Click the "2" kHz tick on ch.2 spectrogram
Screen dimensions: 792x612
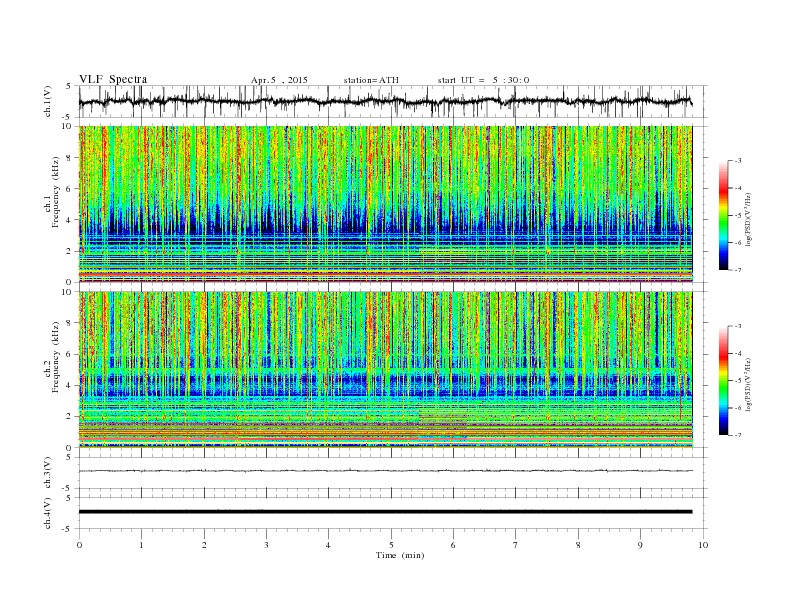(x=70, y=417)
